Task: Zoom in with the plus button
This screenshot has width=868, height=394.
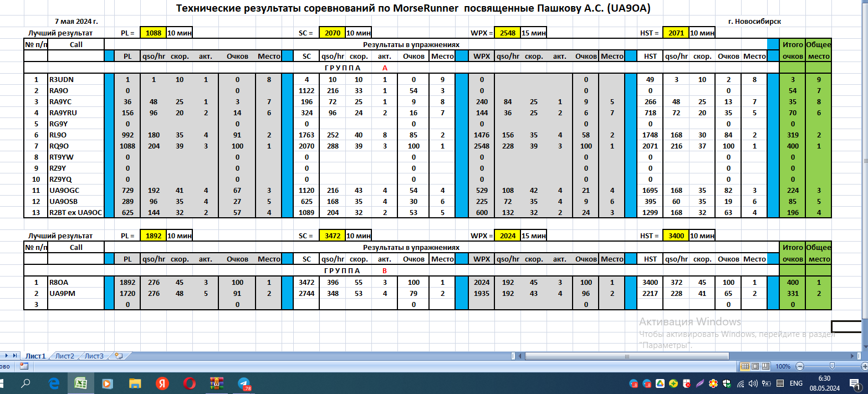Action: pos(863,366)
